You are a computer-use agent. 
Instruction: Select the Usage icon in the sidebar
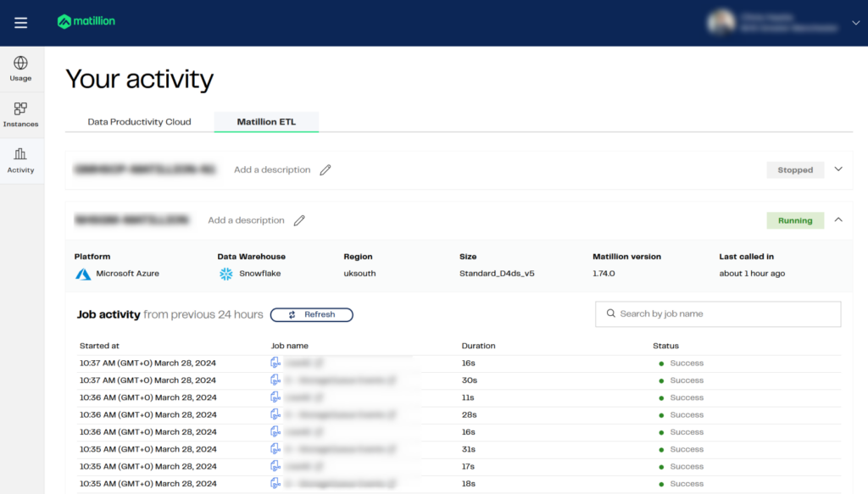tap(20, 68)
